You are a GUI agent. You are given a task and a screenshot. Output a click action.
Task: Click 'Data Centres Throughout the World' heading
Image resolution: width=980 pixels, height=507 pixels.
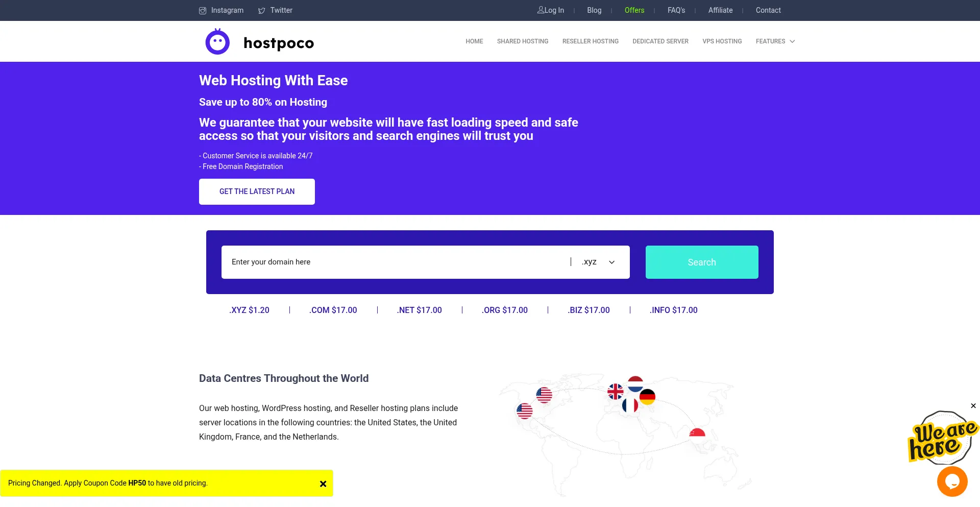(x=284, y=378)
